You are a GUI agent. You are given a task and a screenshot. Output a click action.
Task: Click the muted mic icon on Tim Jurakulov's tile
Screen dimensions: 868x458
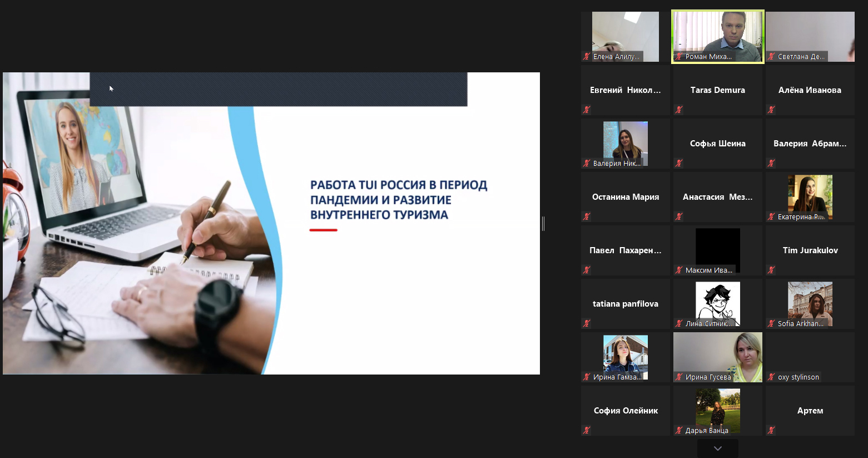771,270
